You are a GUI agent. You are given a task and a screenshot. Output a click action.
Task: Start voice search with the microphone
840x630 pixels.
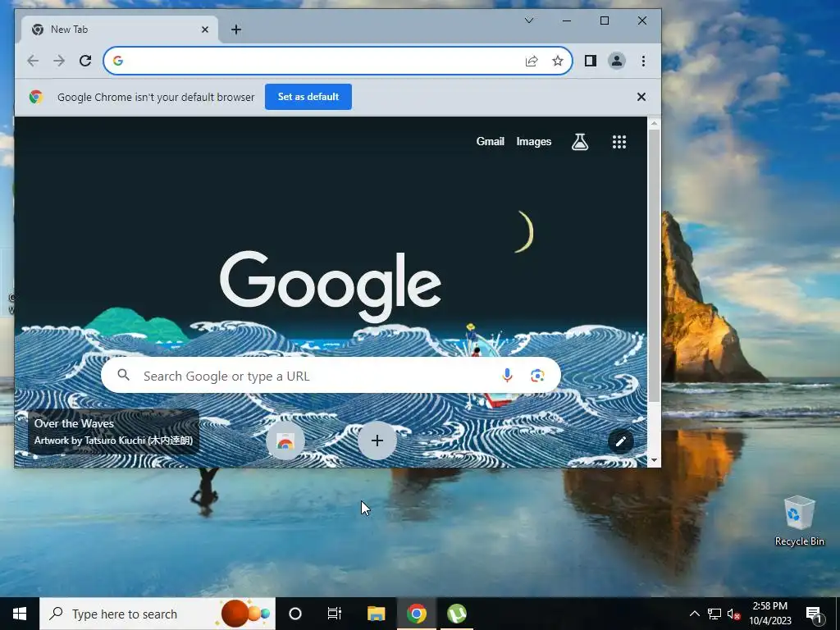pos(507,376)
